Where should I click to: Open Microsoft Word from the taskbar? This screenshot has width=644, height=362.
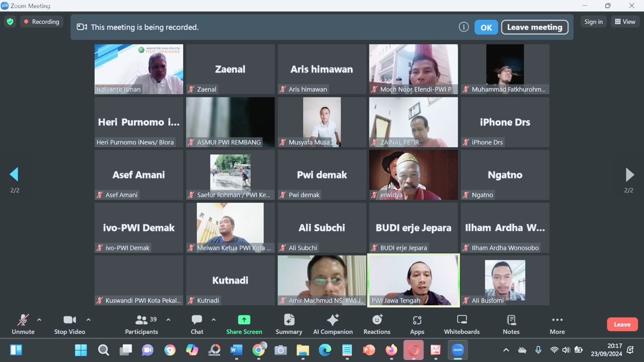(236, 350)
